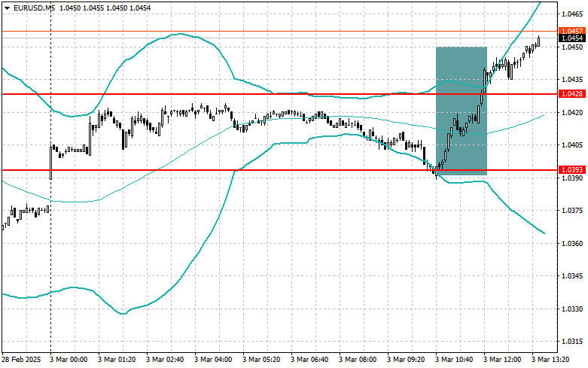Click the latest candlestick at chart's right edge
Image resolution: width=588 pixels, height=368 pixels.
539,41
